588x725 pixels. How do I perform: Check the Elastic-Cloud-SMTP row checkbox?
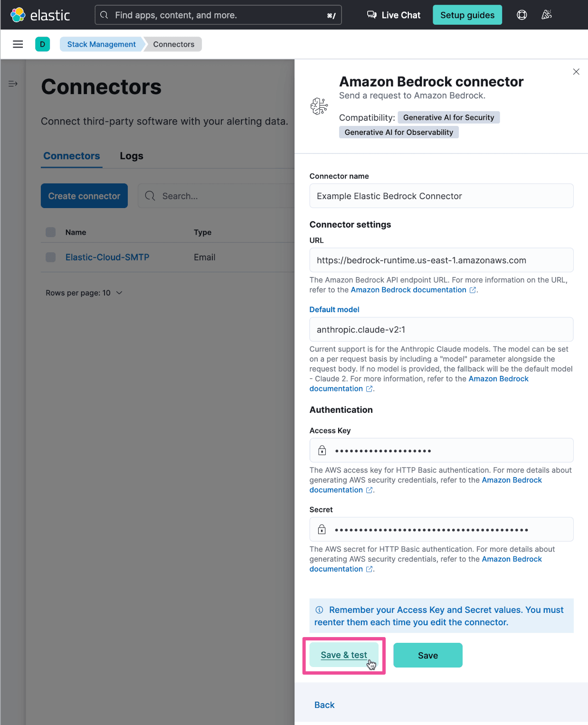point(51,257)
